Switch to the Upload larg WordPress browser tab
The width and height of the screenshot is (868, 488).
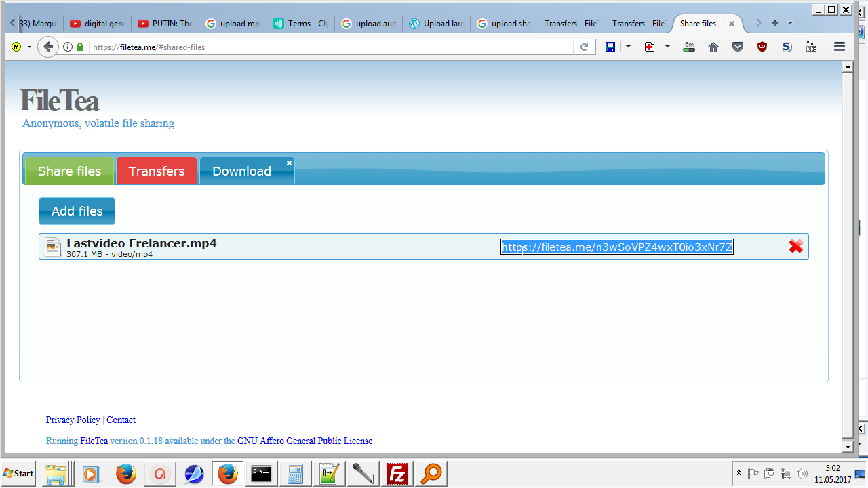(437, 24)
